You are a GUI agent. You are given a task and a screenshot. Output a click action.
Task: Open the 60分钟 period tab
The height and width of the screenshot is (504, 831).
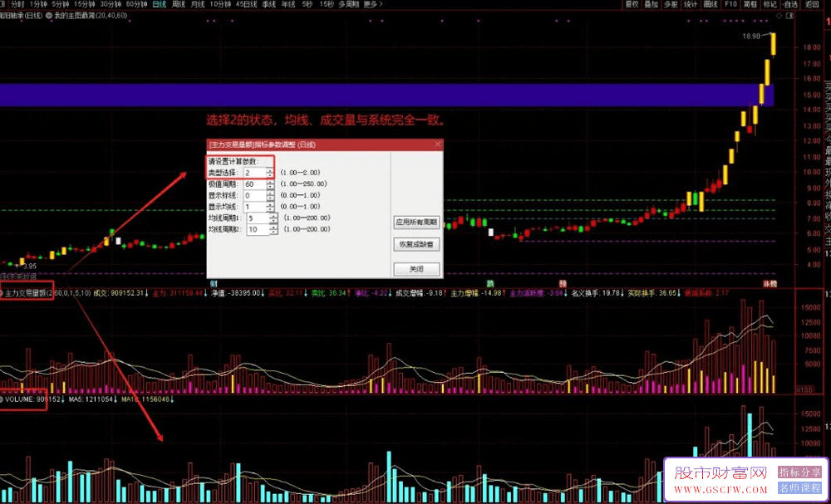[x=137, y=4]
